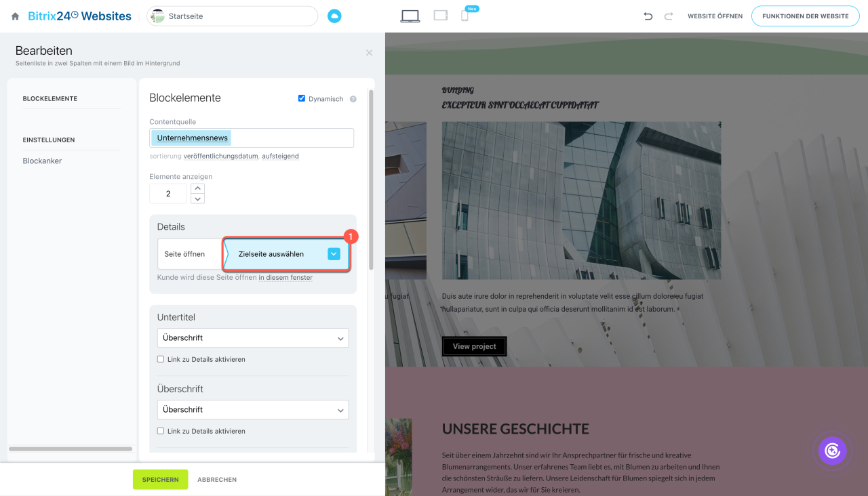Switch to tablet preview
Viewport: 868px width, 496px height.
[441, 16]
